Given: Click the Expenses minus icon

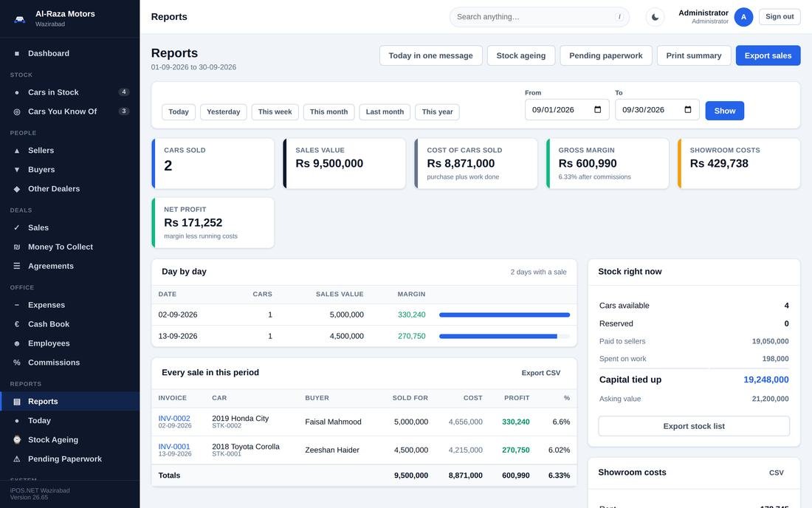Looking at the screenshot, I should 16,305.
